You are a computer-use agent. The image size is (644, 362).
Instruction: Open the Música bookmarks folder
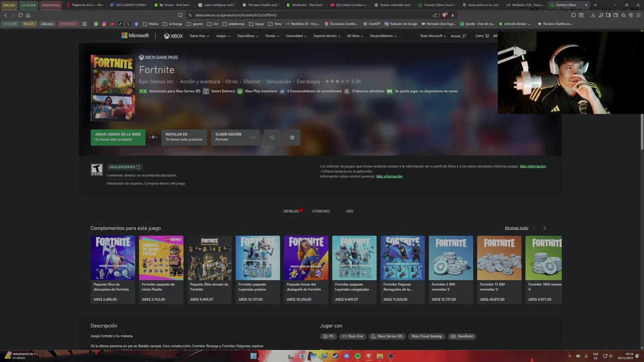pyautogui.click(x=150, y=24)
